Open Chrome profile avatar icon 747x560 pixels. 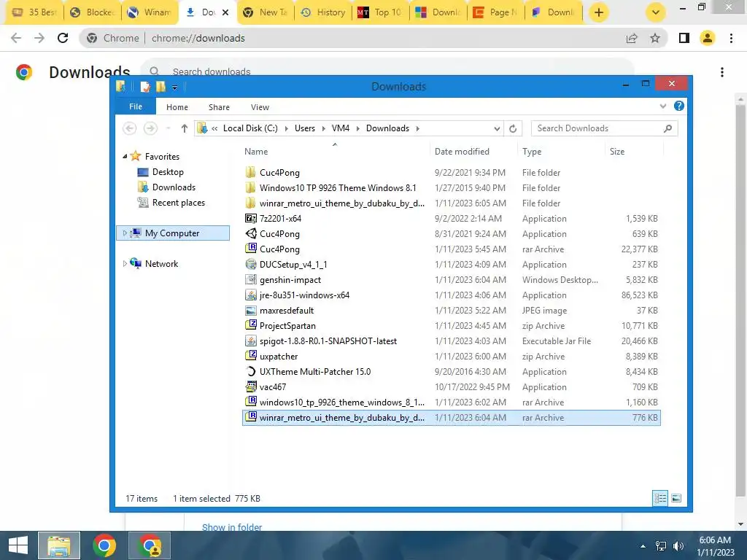coord(708,38)
